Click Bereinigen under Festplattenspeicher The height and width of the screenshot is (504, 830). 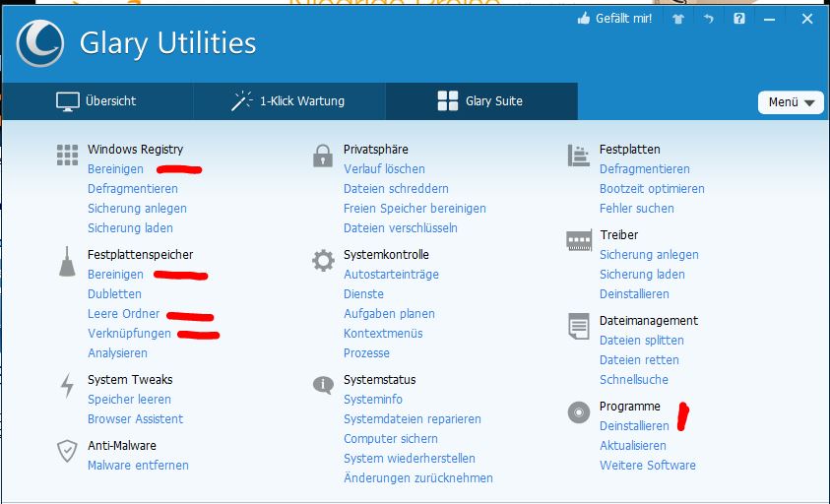(x=115, y=275)
